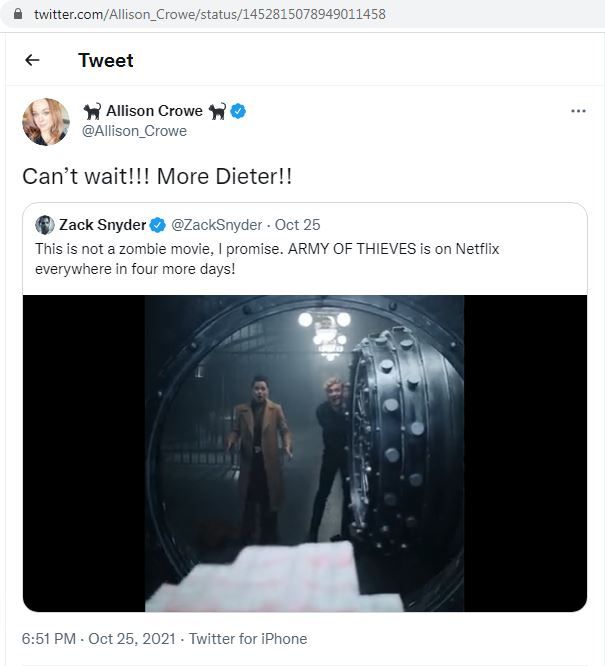Open the @Allison_Crowe handle link

coord(134,131)
